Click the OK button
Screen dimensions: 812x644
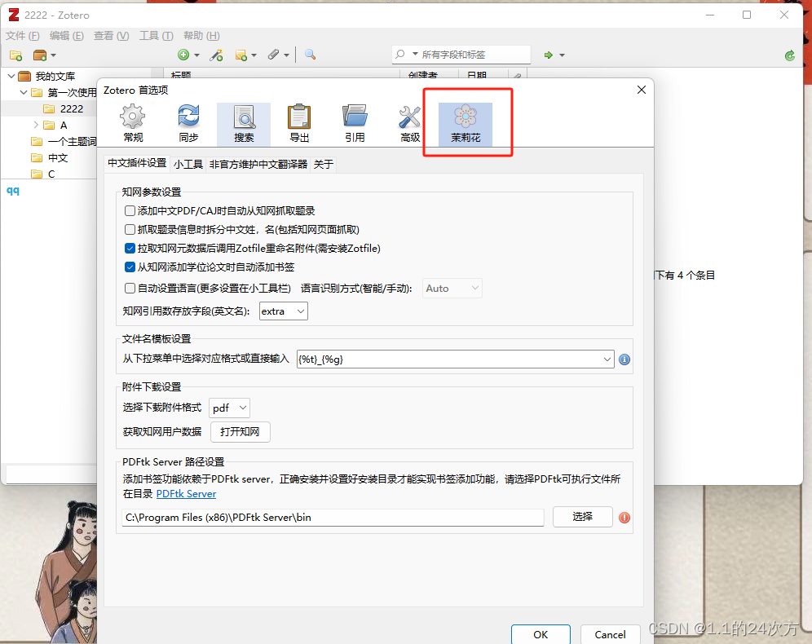coord(541,634)
